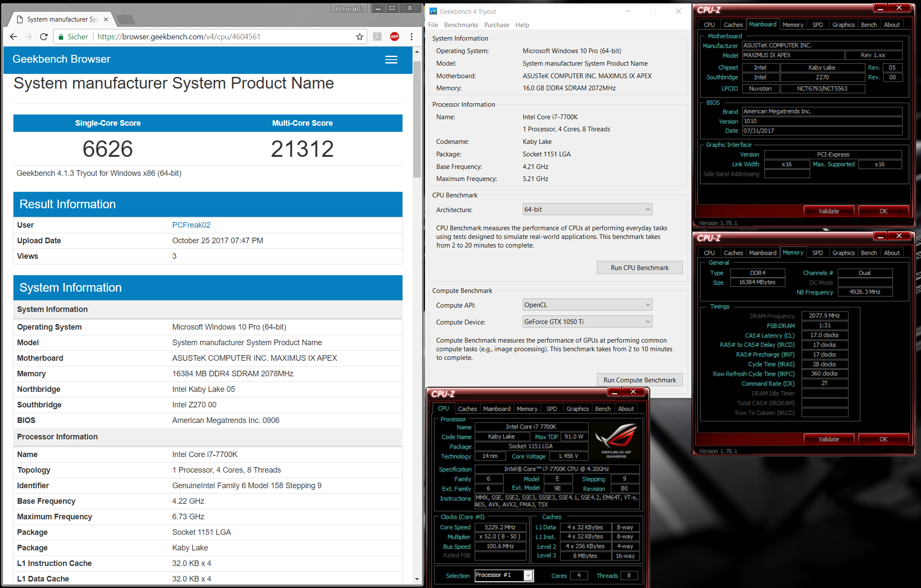Image resolution: width=921 pixels, height=588 pixels.
Task: Minimize the bottom CPU-Z window
Action: [x=614, y=392]
